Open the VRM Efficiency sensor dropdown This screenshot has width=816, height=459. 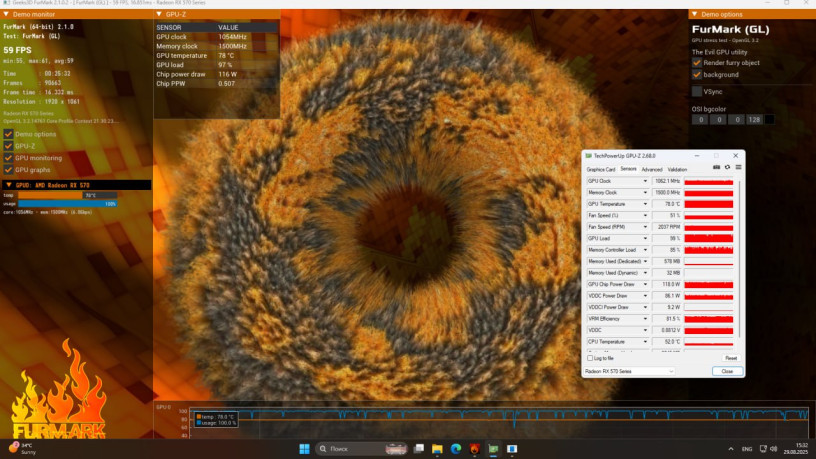click(x=645, y=318)
